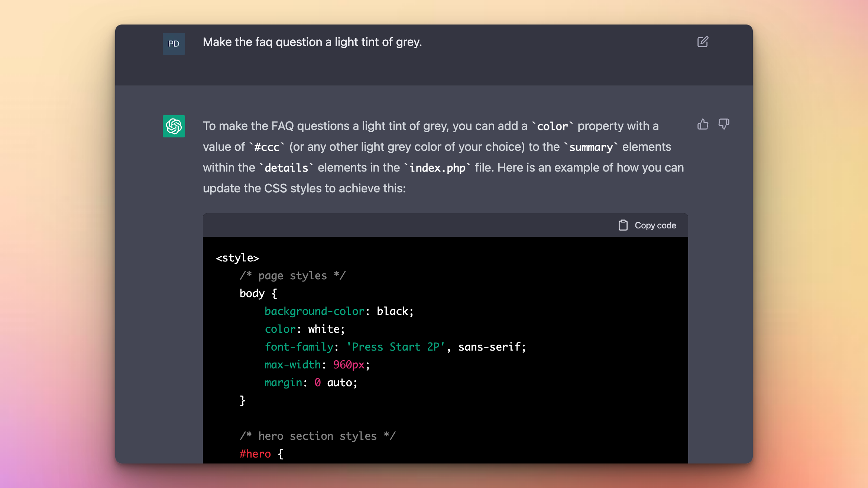Screen dimensions: 868x488
Task: Click the page styles comment line
Action: coord(292,276)
